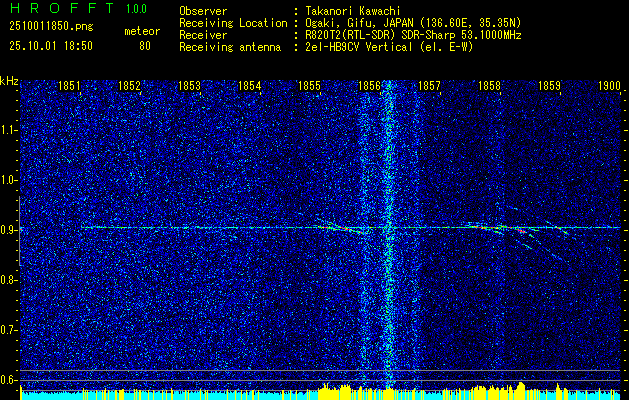
Task: Click the gray bracket marker beside 0.9 kHz
Action: [x=19, y=231]
